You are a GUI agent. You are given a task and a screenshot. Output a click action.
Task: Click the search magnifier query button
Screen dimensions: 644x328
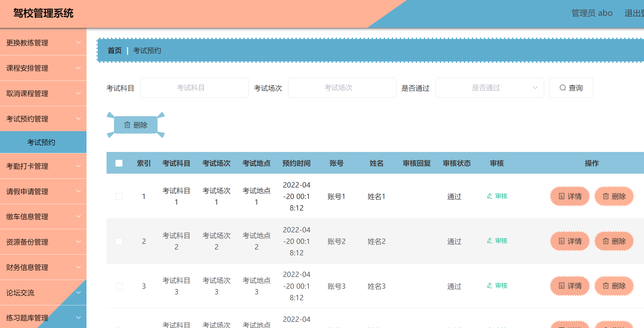[x=571, y=88]
